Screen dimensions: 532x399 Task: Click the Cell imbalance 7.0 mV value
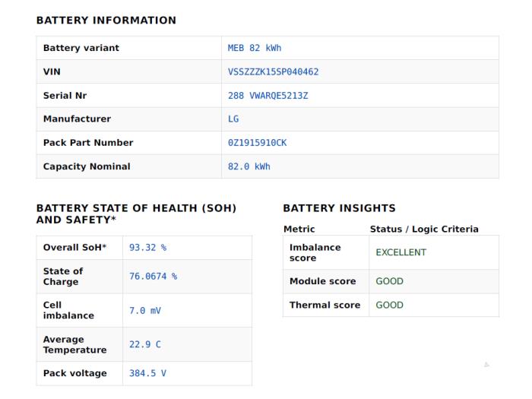tap(145, 311)
